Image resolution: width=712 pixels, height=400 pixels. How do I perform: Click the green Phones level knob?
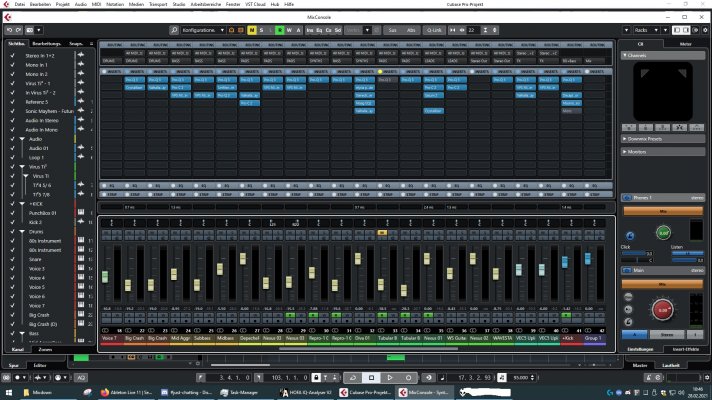pyautogui.click(x=663, y=232)
